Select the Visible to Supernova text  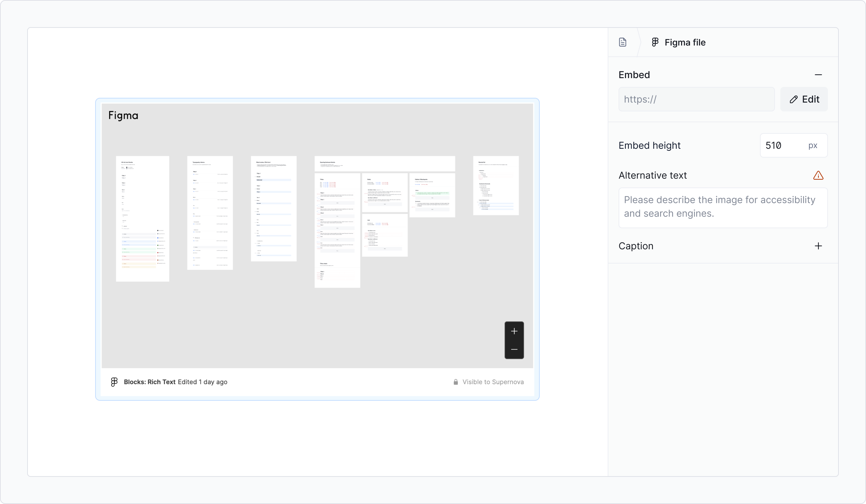[x=493, y=382]
